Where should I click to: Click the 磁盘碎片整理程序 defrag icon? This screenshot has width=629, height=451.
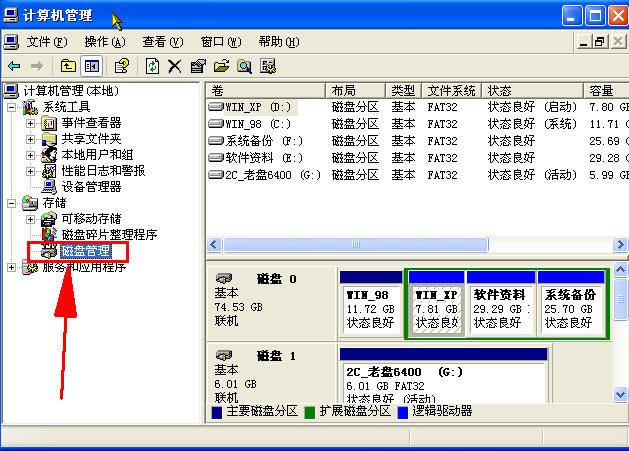[49, 235]
